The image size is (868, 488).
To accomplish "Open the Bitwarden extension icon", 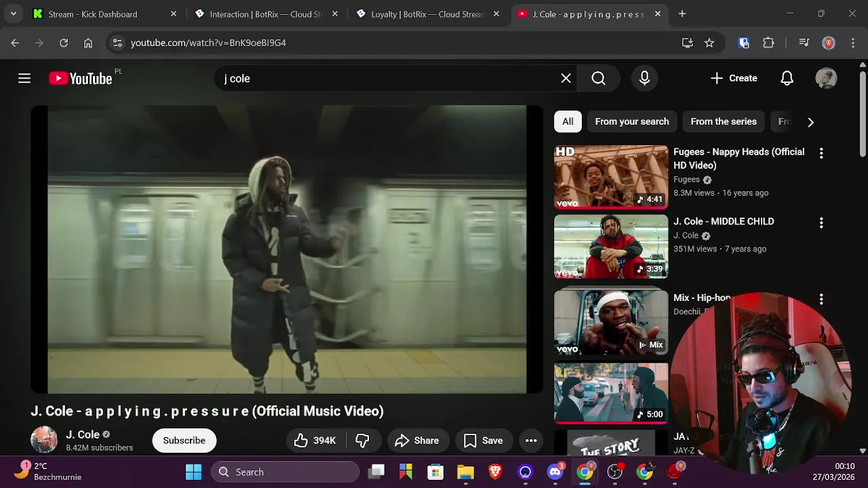I will [744, 43].
